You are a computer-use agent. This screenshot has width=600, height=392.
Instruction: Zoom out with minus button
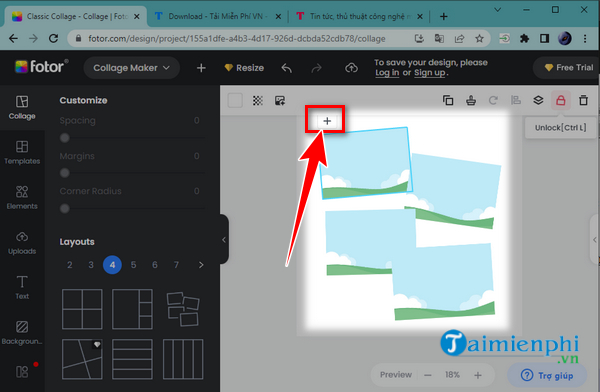pyautogui.click(x=428, y=375)
